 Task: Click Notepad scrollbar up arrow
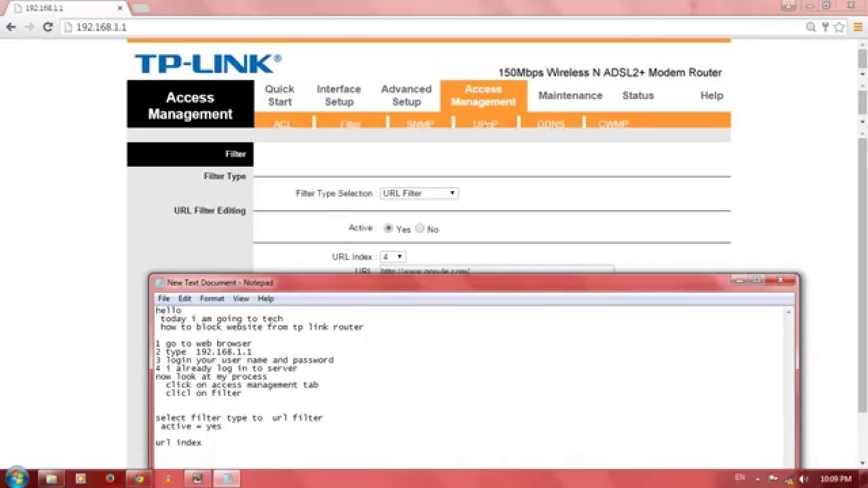[789, 311]
